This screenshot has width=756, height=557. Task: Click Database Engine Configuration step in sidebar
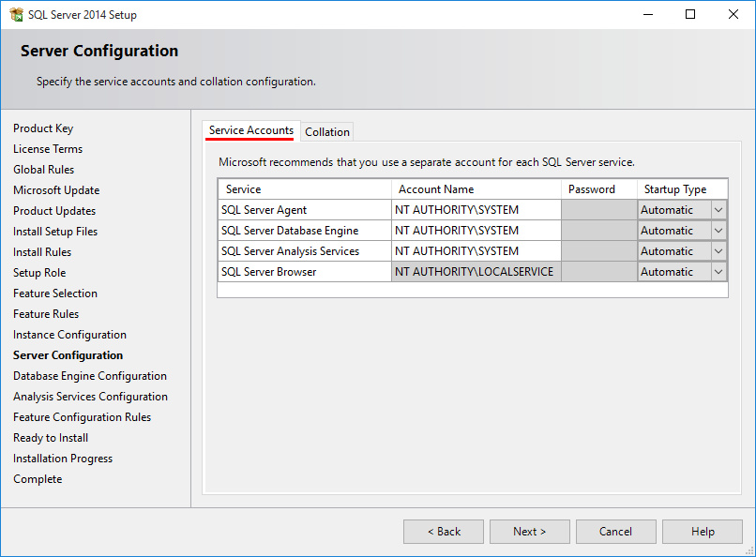pos(90,376)
